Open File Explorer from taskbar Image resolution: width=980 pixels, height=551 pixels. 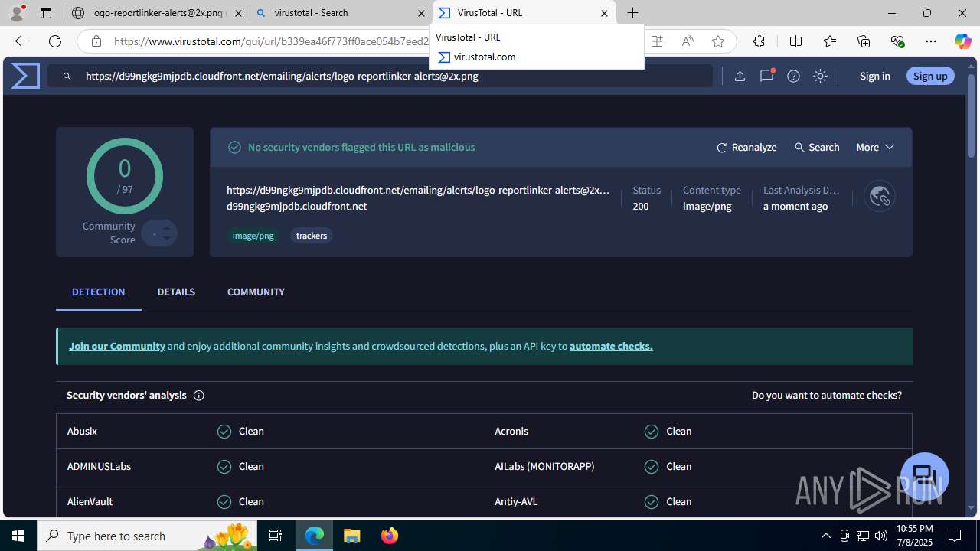(x=352, y=536)
